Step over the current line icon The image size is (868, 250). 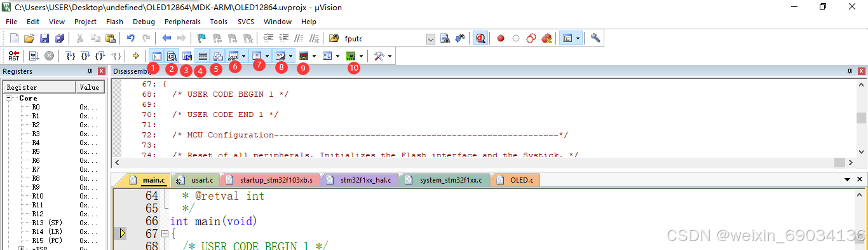86,56
